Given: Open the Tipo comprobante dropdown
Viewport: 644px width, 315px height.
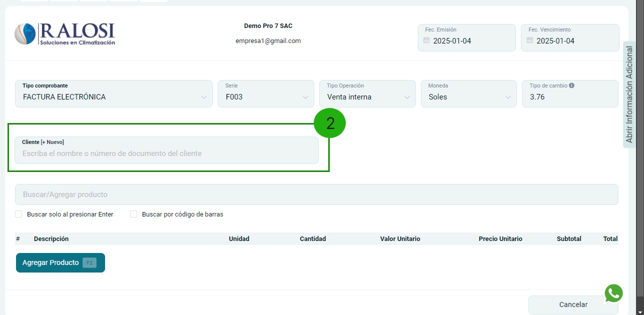Looking at the screenshot, I should pyautogui.click(x=114, y=97).
